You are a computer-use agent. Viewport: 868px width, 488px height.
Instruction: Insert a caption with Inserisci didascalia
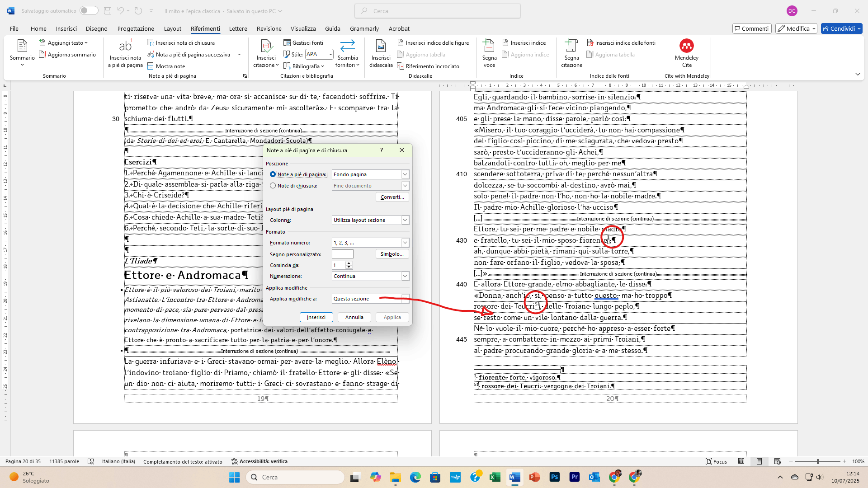point(381,53)
